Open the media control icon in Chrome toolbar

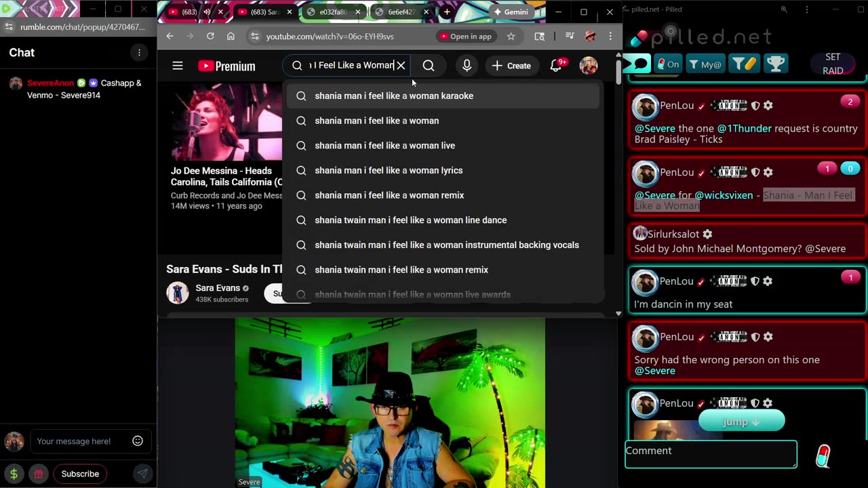pyautogui.click(x=570, y=37)
